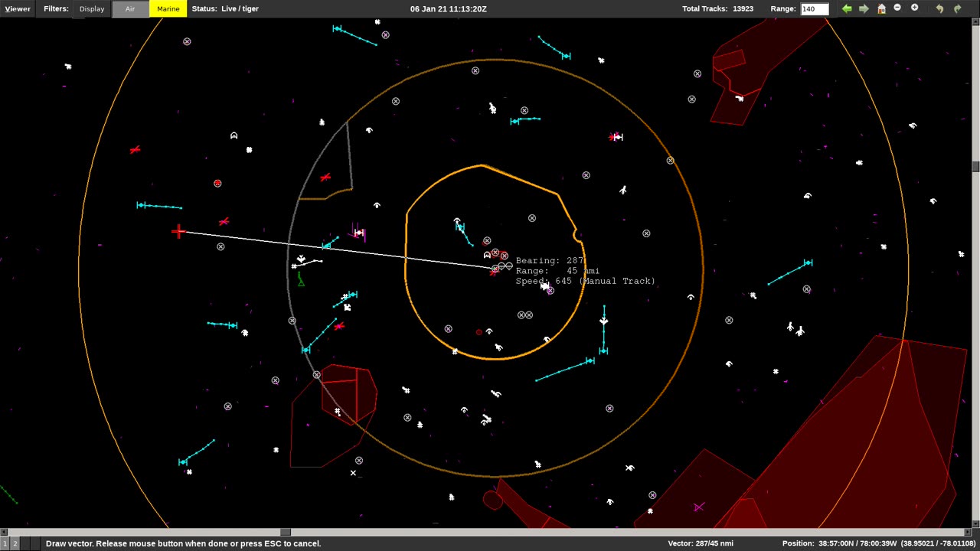Screen dimensions: 980x551
Task: Click the Vector: 287/45 nmi readout
Action: pyautogui.click(x=701, y=543)
